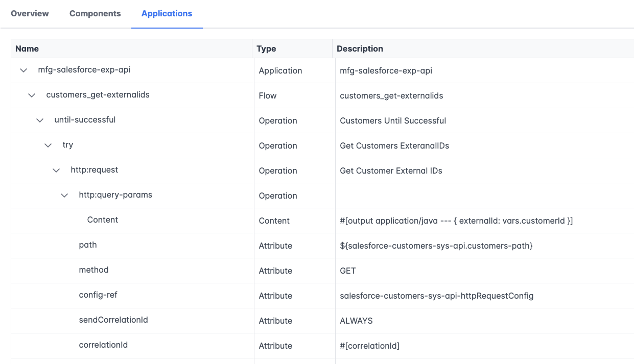
Task: Select the Content tree row name
Action: (x=103, y=220)
